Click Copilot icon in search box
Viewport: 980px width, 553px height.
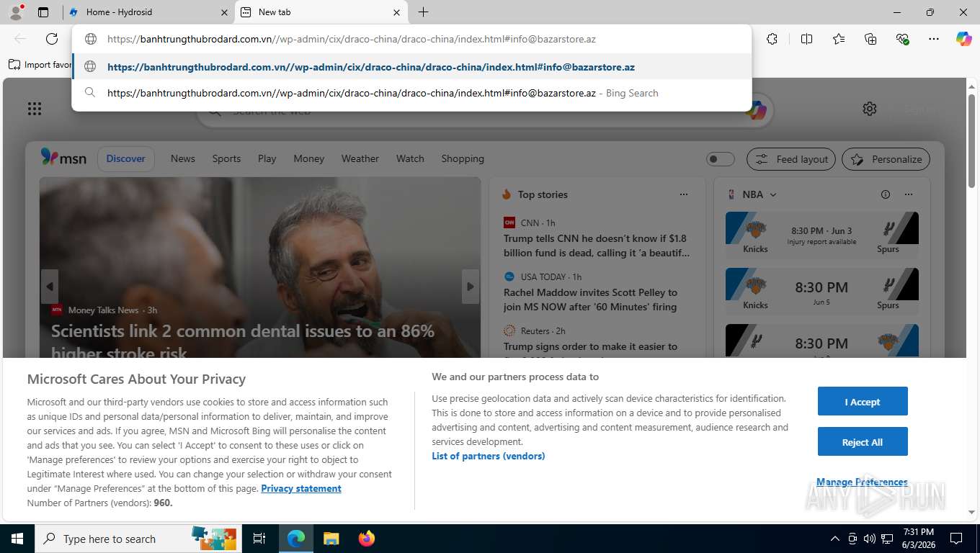pos(756,111)
